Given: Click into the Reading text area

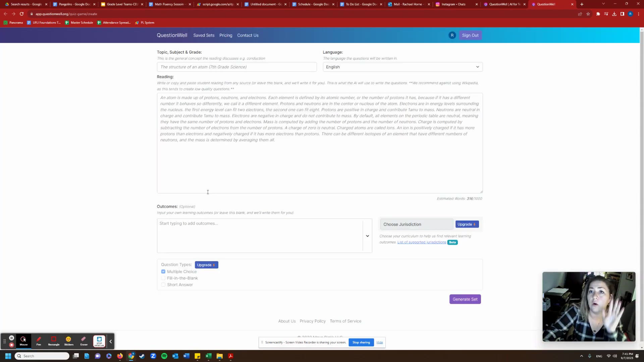Looking at the screenshot, I should (320, 143).
